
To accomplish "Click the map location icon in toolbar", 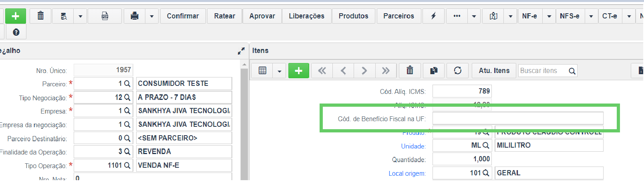I will tap(493, 16).
